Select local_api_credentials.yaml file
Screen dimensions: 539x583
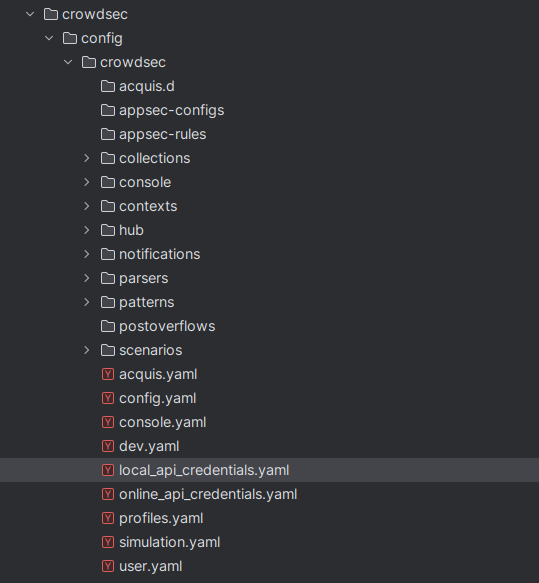270,470
